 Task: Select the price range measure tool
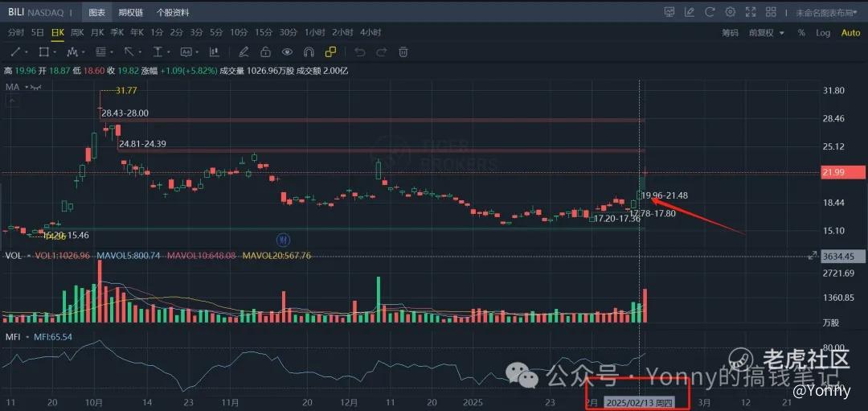(158, 52)
